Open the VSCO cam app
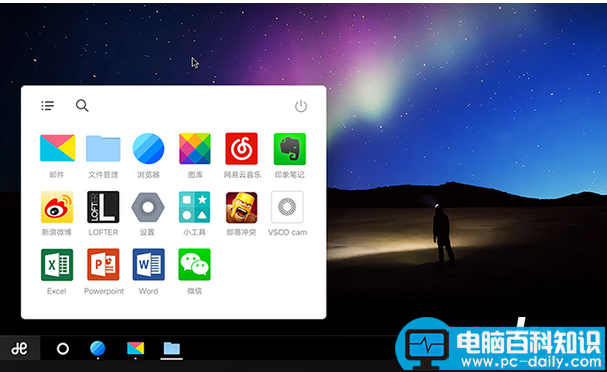The width and height of the screenshot is (607, 372). point(287,207)
